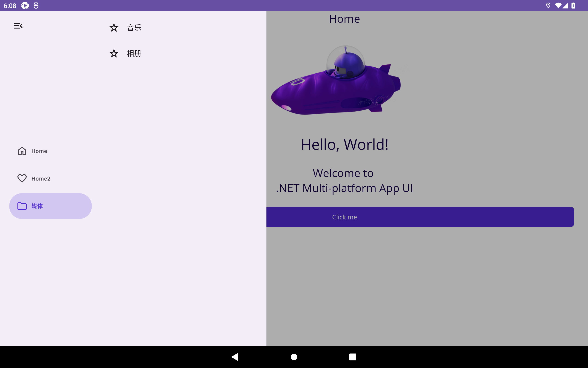Tap the Android home circle button
588x368 pixels.
pos(294,357)
